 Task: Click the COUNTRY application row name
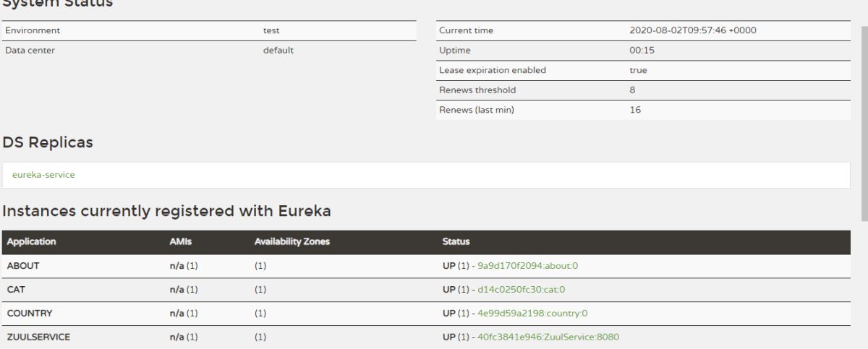(29, 314)
